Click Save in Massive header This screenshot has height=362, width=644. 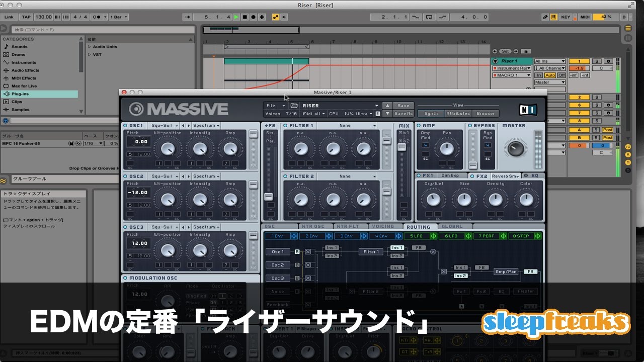[404, 106]
